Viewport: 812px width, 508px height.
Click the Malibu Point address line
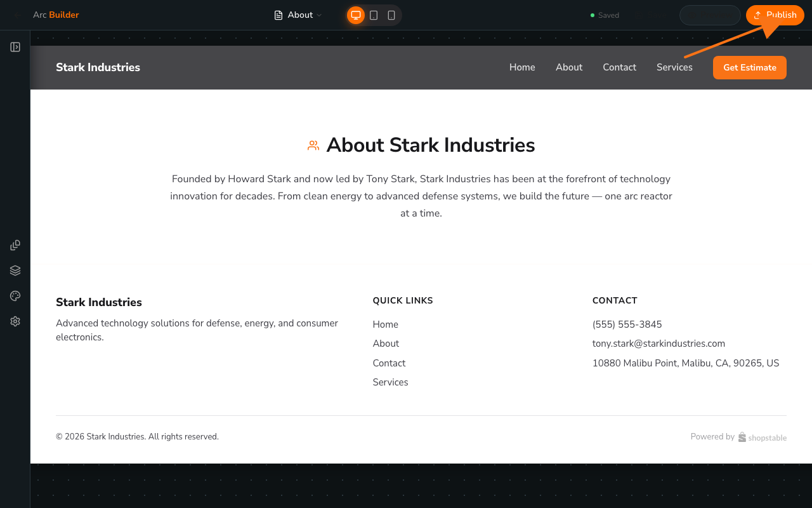click(x=686, y=363)
